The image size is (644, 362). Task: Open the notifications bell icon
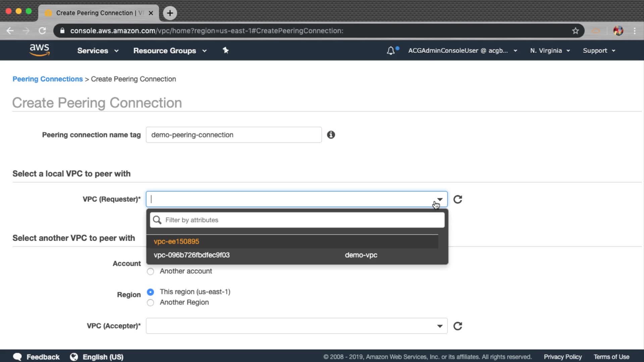tap(391, 51)
